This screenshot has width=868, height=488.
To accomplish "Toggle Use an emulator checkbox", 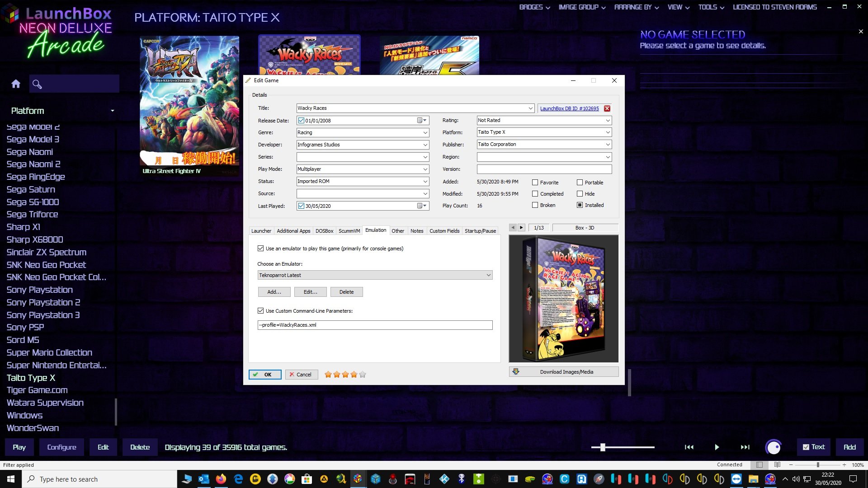I will (x=260, y=249).
